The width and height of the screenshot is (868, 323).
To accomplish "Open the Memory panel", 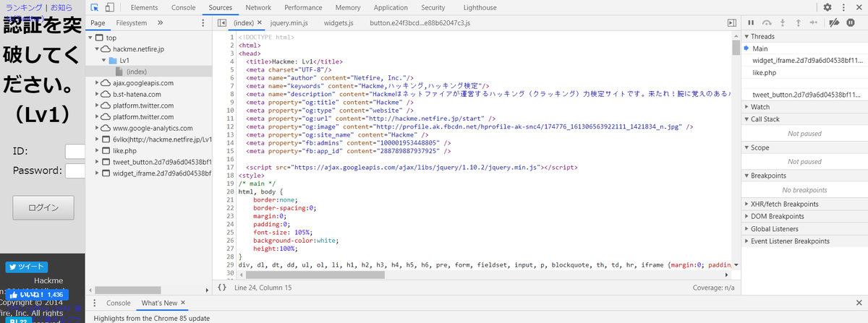I will (x=348, y=7).
